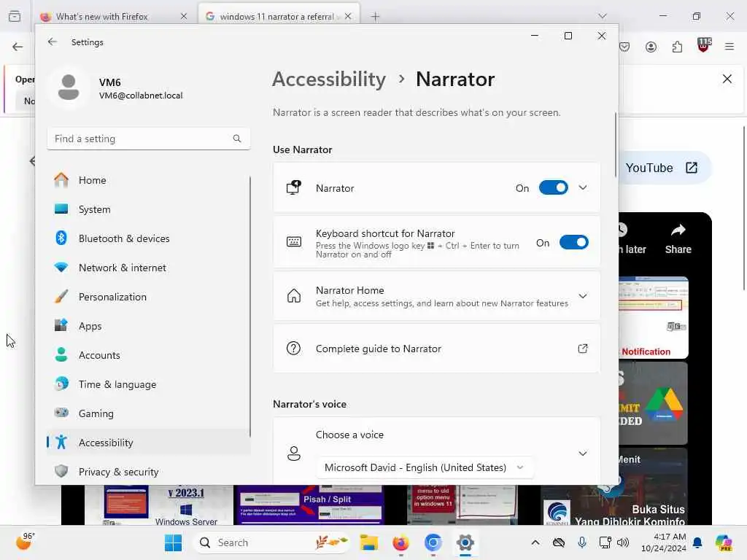Click the Firefox back navigation arrow
This screenshot has width=747, height=560.
pyautogui.click(x=18, y=47)
